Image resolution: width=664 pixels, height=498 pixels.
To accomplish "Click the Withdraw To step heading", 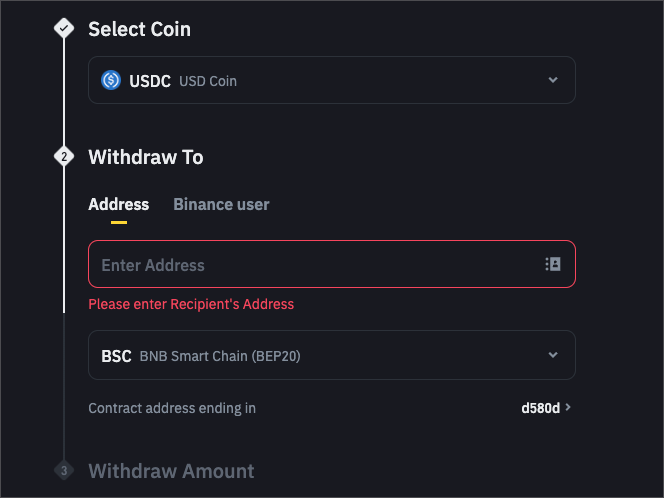I will pos(146,157).
